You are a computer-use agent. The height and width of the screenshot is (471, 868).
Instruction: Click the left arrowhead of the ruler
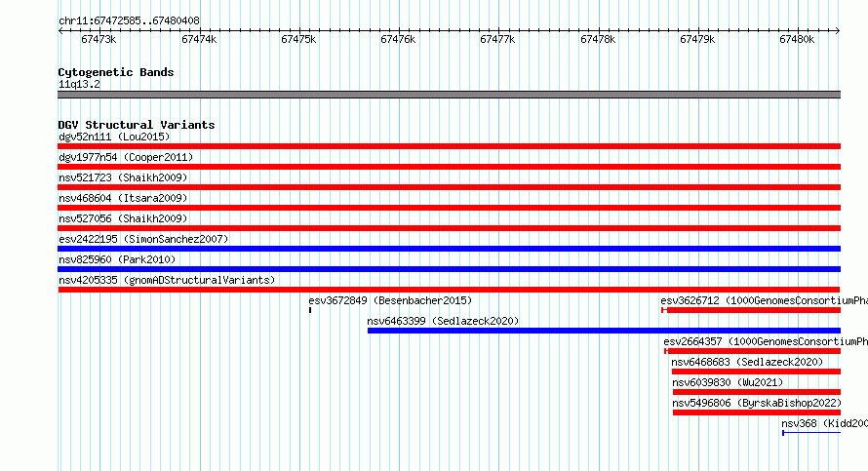(x=60, y=30)
